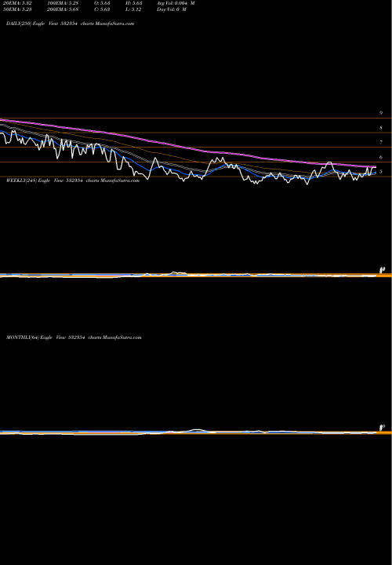Select the High price 'H:' reading
Image resolution: width=392 pixels, height=565 pixels.
click(x=133, y=3)
